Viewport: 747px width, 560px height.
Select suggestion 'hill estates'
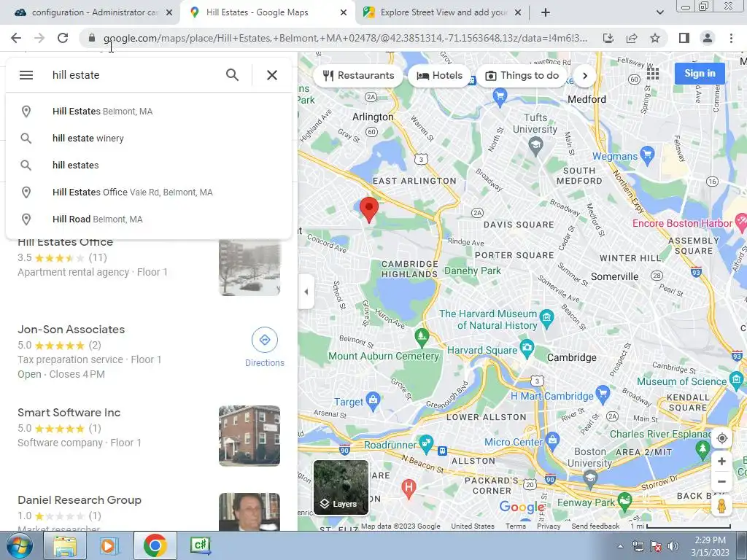point(149,166)
